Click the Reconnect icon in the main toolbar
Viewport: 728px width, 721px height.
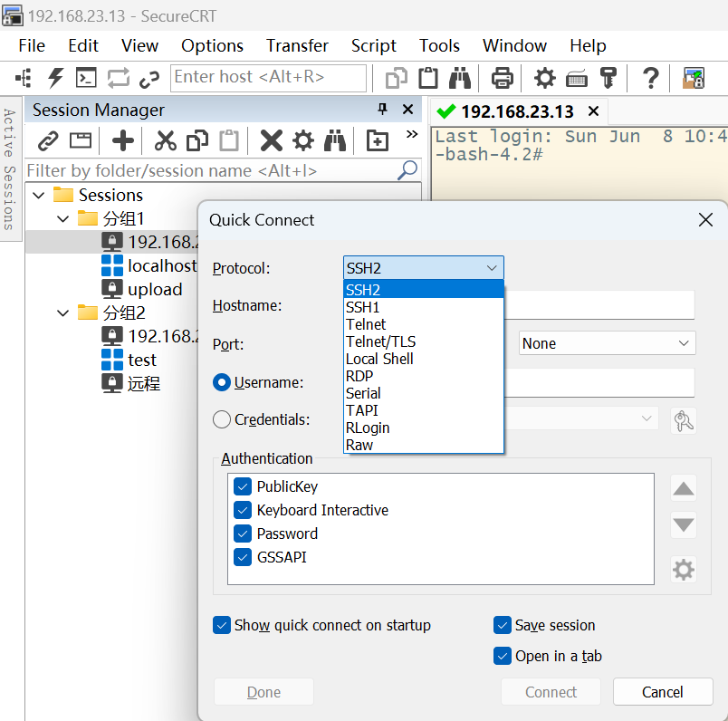[119, 78]
